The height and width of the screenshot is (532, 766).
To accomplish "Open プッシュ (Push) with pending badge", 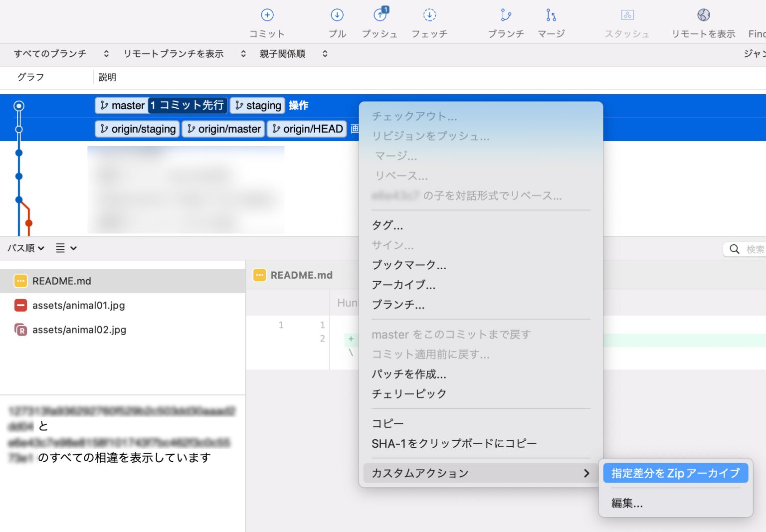I will pyautogui.click(x=380, y=21).
